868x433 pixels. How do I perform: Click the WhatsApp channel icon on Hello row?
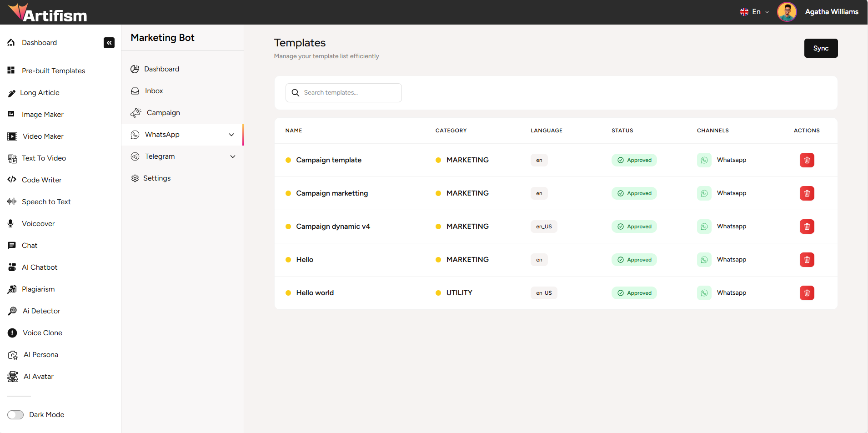coord(704,260)
